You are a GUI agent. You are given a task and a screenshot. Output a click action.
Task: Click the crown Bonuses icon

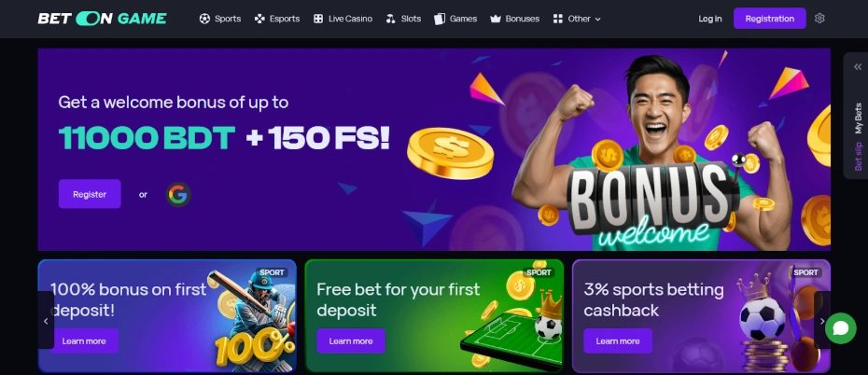[x=496, y=19]
